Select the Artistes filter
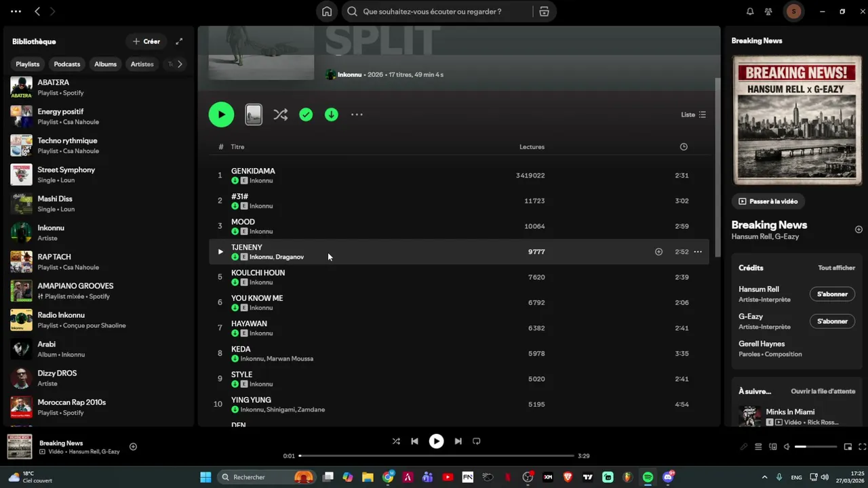Screen dimensions: 868x488 142,64
